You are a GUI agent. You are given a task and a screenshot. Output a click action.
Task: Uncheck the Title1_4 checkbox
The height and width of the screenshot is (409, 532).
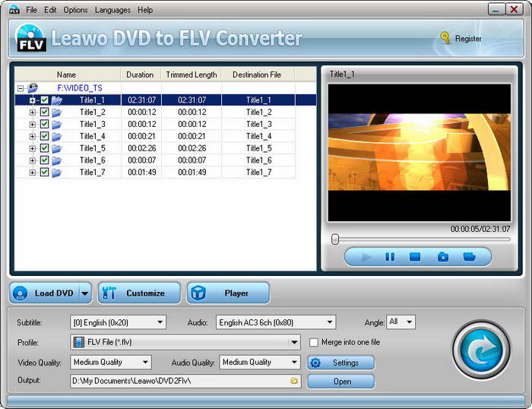pos(44,136)
